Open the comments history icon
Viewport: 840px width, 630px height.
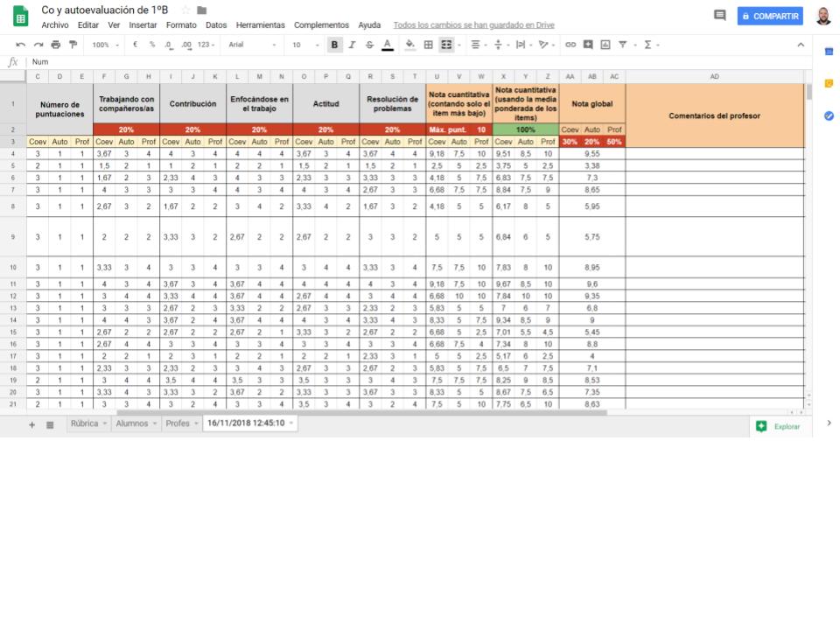720,16
